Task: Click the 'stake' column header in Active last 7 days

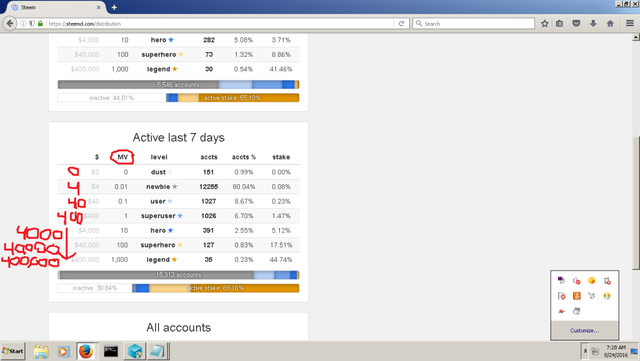Action: tap(281, 157)
